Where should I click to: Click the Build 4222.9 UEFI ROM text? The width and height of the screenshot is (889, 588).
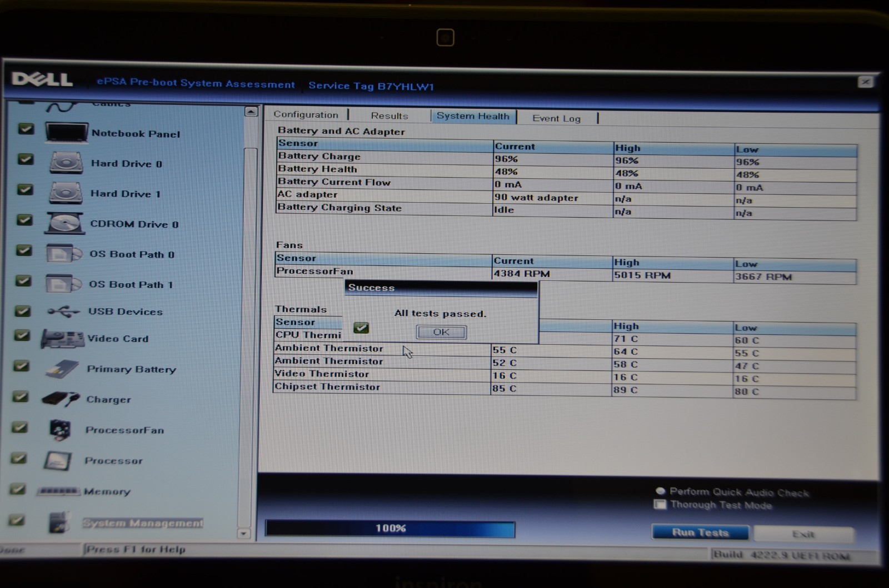coord(781,555)
